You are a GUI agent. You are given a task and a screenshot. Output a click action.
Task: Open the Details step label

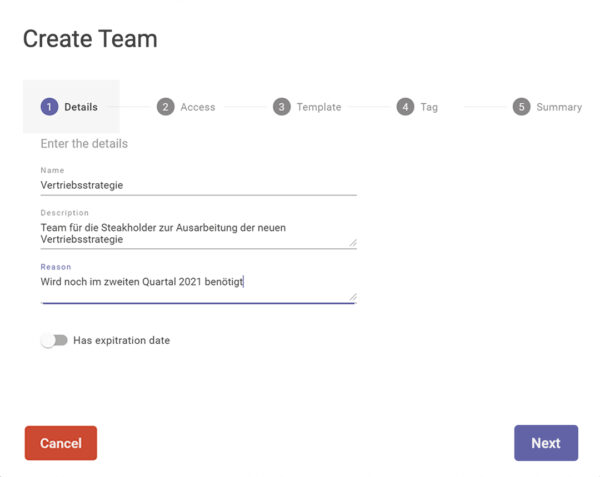click(81, 107)
